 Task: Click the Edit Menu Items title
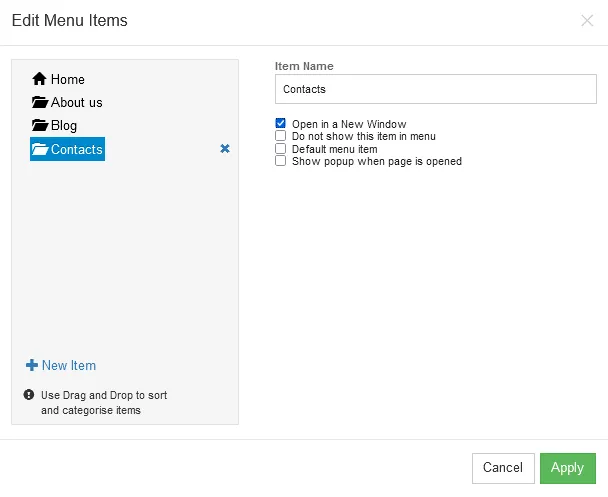(70, 21)
